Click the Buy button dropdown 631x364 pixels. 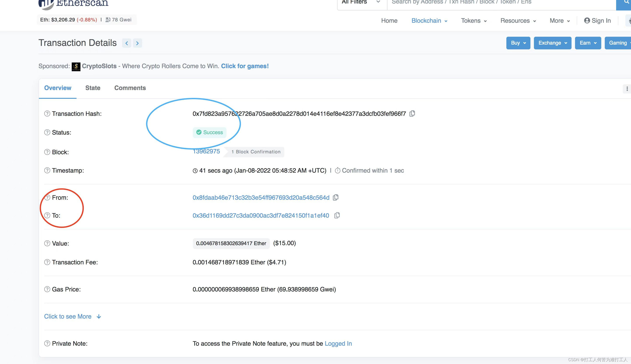(518, 42)
